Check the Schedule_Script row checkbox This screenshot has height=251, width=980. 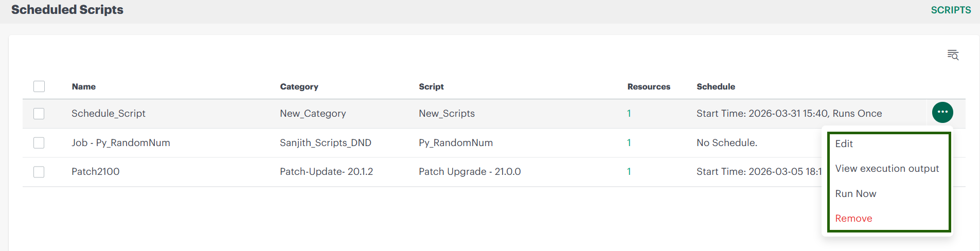(x=39, y=114)
